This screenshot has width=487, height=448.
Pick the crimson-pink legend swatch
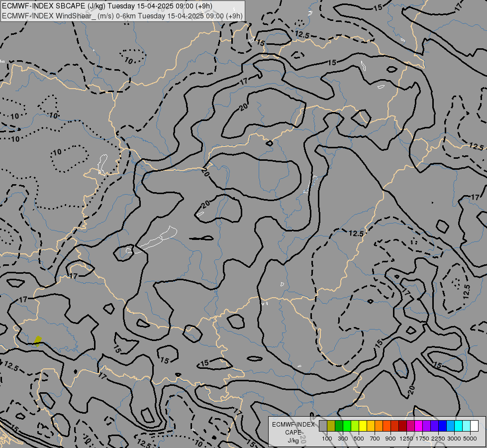[410, 426]
